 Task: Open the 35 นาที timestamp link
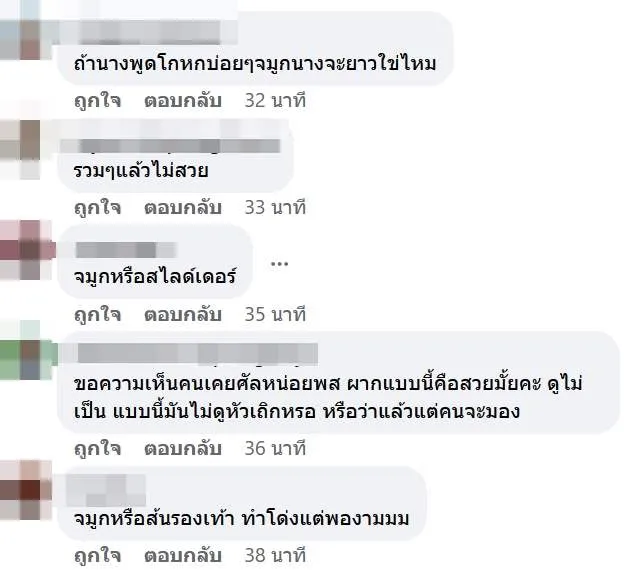[x=275, y=314]
